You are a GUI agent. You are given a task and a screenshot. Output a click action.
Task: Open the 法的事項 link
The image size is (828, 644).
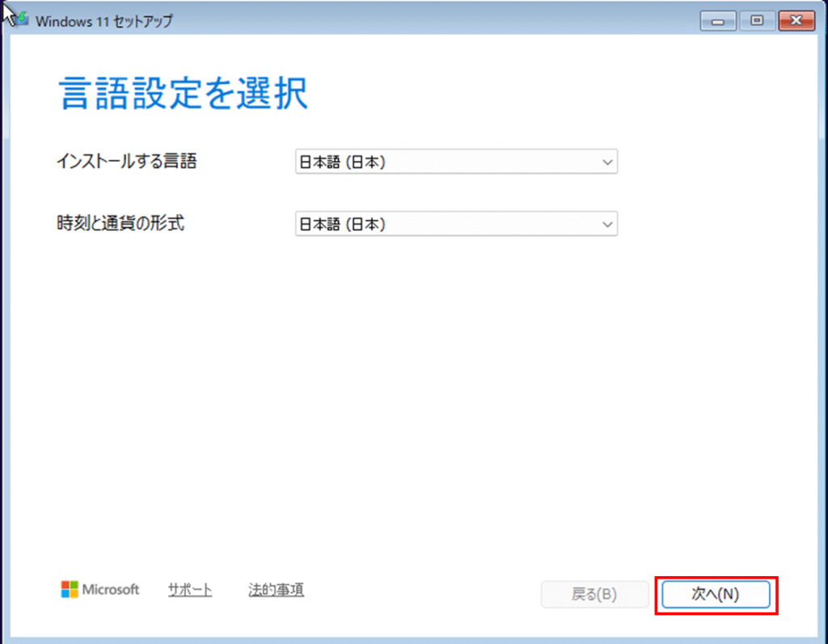(x=276, y=590)
